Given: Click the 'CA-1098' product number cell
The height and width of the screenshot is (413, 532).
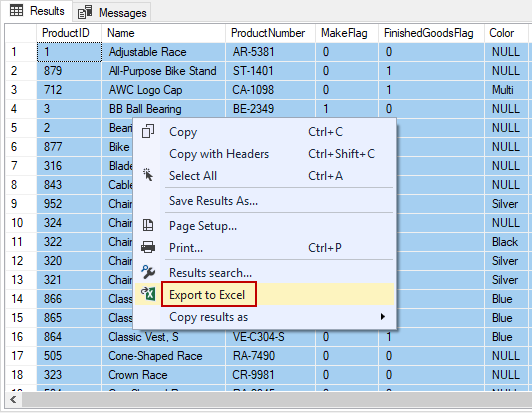Looking at the screenshot, I should (x=270, y=90).
